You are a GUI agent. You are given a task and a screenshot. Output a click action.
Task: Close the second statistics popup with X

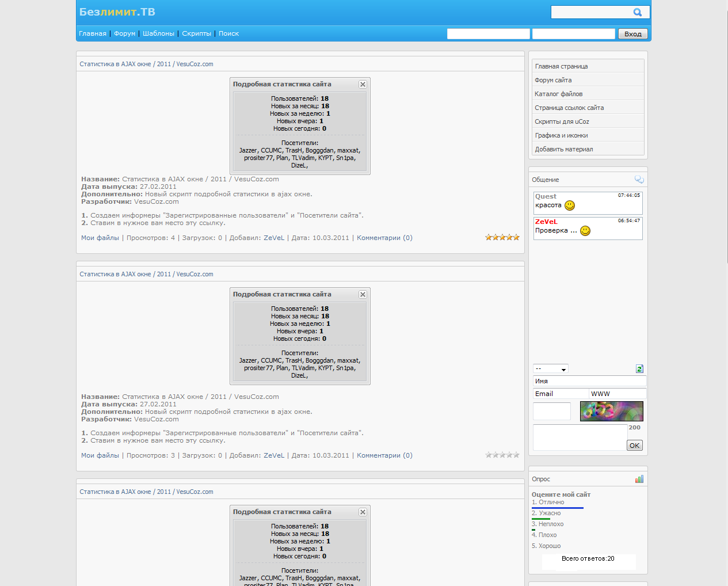point(363,294)
